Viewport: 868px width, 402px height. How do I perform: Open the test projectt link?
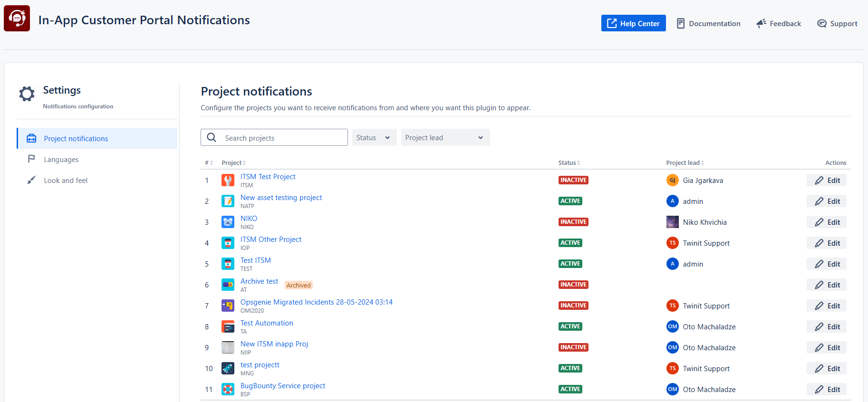coord(260,365)
